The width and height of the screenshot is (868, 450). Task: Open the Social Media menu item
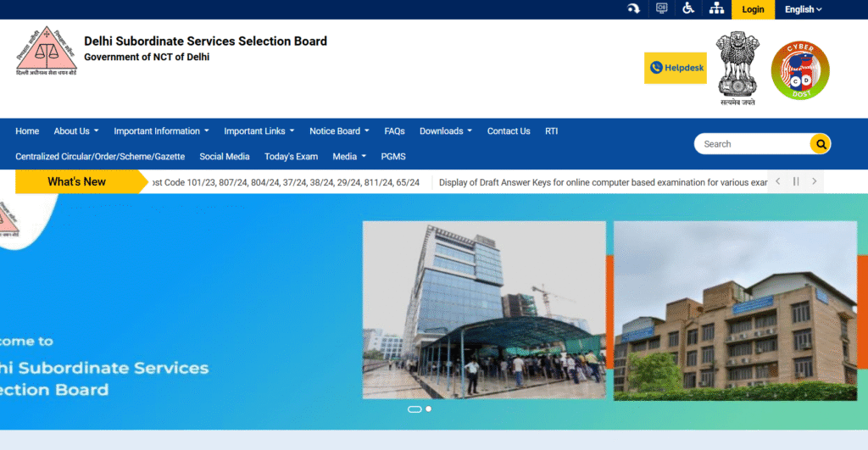[224, 157]
